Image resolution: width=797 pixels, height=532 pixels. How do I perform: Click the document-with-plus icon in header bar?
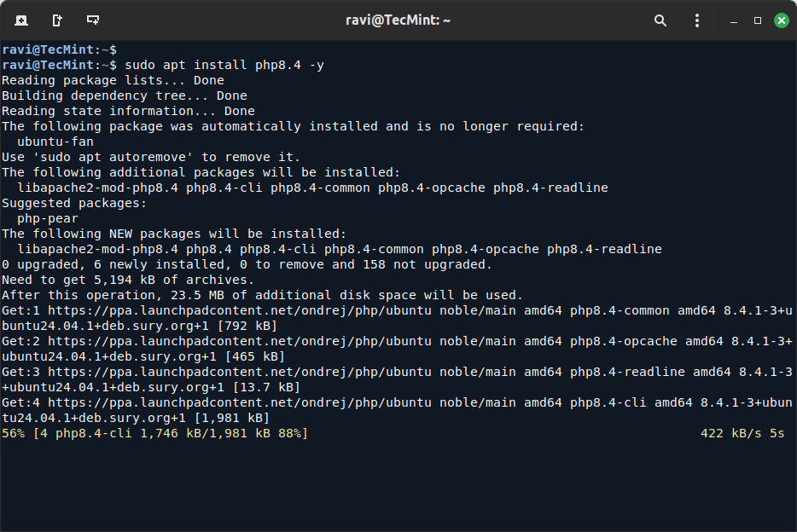pos(57,20)
